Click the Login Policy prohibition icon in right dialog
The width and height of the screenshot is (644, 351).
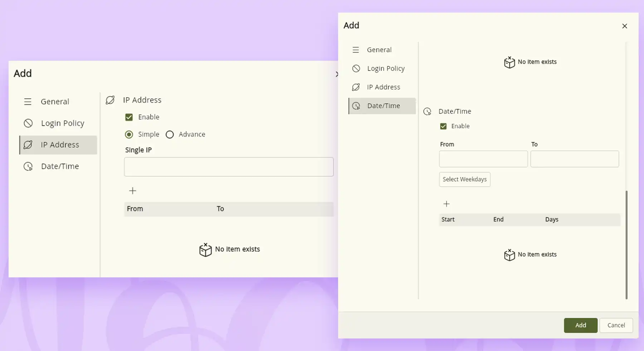coord(356,69)
